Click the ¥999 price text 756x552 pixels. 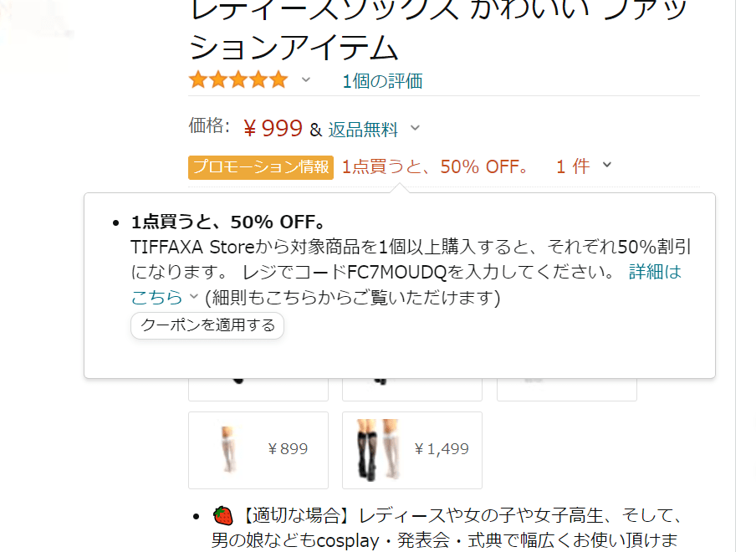click(x=273, y=128)
